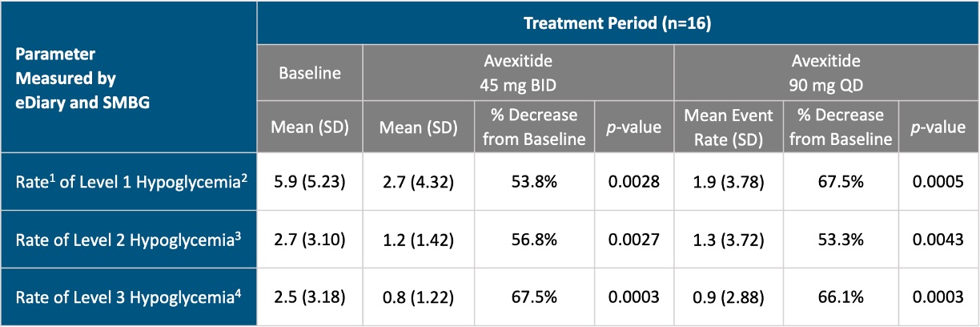This screenshot has height=327, width=980.
Task: Select the 66.1% decrease cell
Action: pyautogui.click(x=839, y=297)
